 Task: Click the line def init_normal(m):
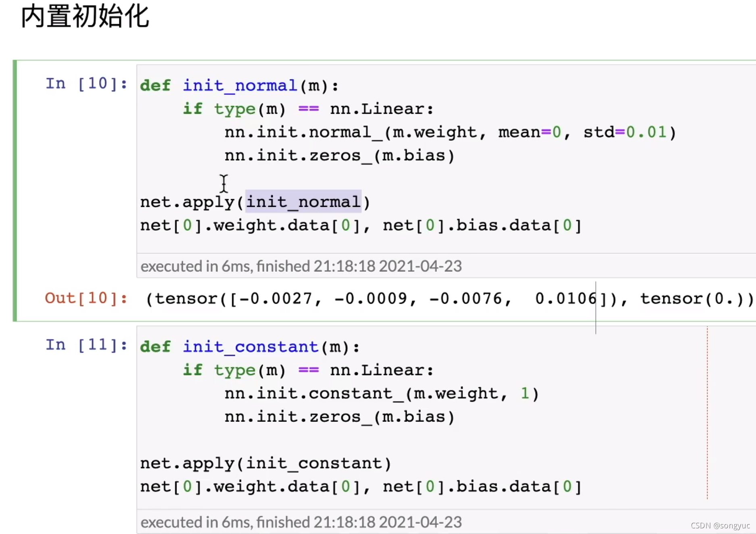(x=239, y=86)
